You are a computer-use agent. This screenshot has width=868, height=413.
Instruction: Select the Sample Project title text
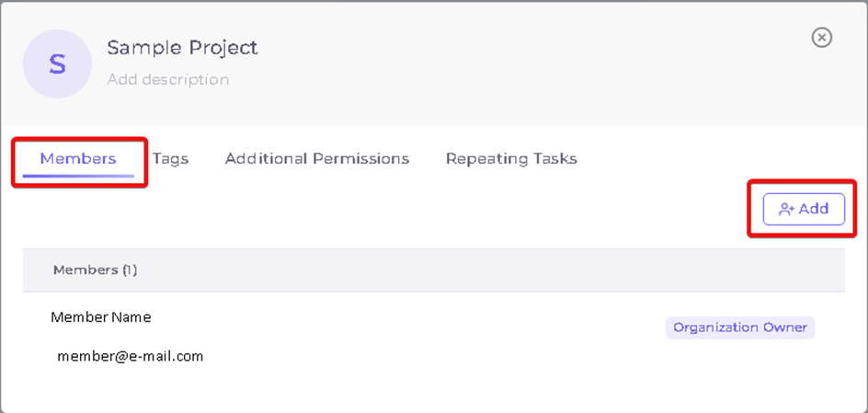pos(182,48)
